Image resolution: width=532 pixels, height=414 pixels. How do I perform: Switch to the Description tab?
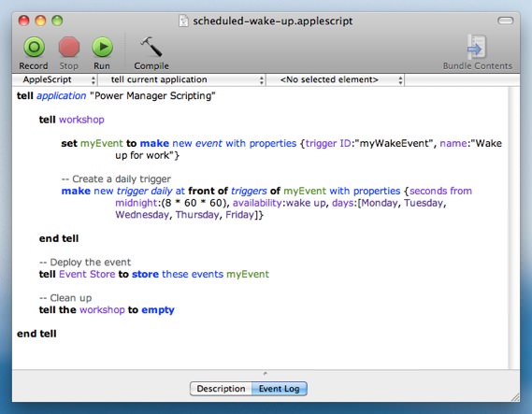pyautogui.click(x=221, y=389)
